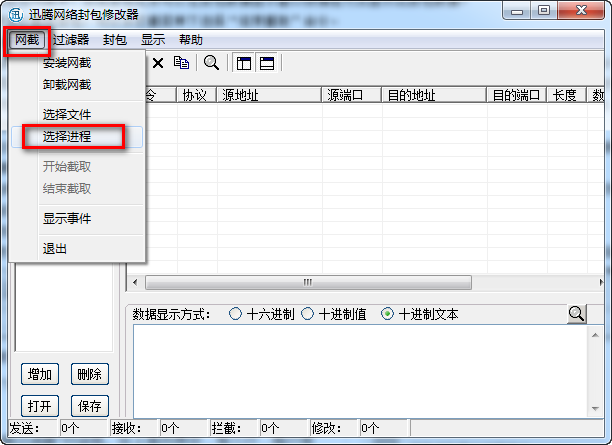Screen dimensions: 612x445
Task: Click the 拦截 status bar label
Action: click(x=226, y=428)
